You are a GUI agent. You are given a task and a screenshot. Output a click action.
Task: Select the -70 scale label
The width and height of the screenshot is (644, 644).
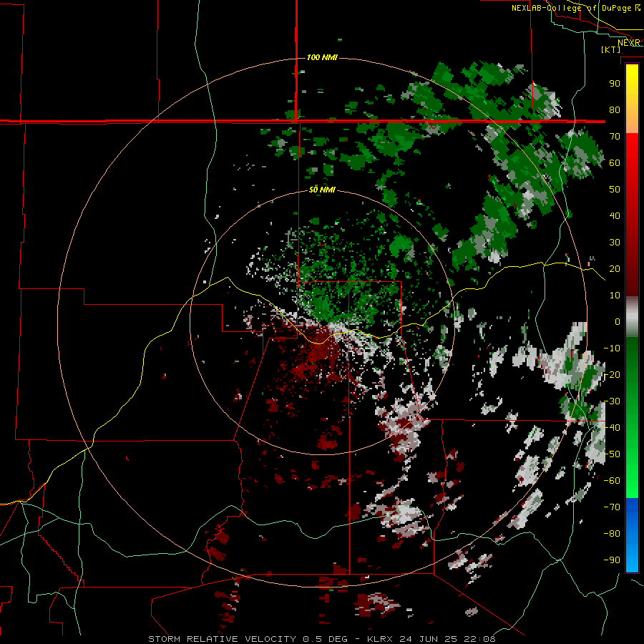(612, 507)
